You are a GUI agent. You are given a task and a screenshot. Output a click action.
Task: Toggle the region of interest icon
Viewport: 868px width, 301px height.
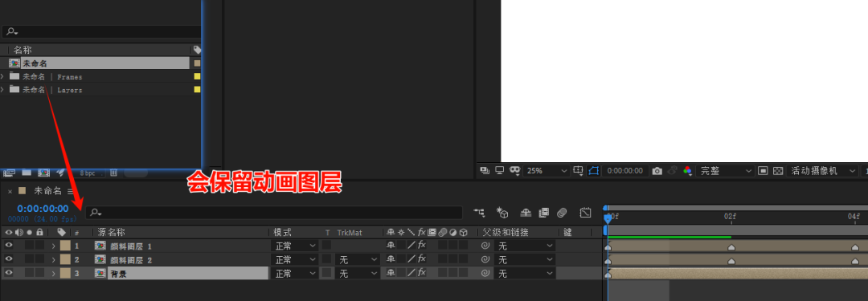pyautogui.click(x=593, y=171)
